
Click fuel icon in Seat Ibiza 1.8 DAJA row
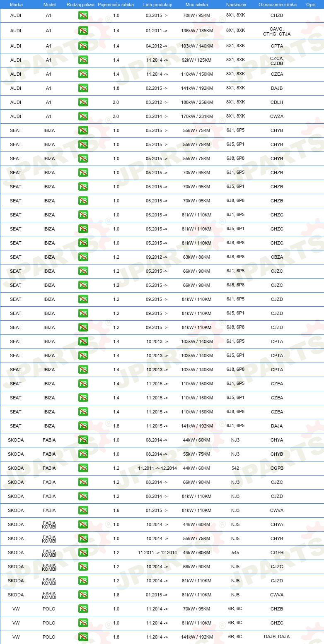pos(83,426)
